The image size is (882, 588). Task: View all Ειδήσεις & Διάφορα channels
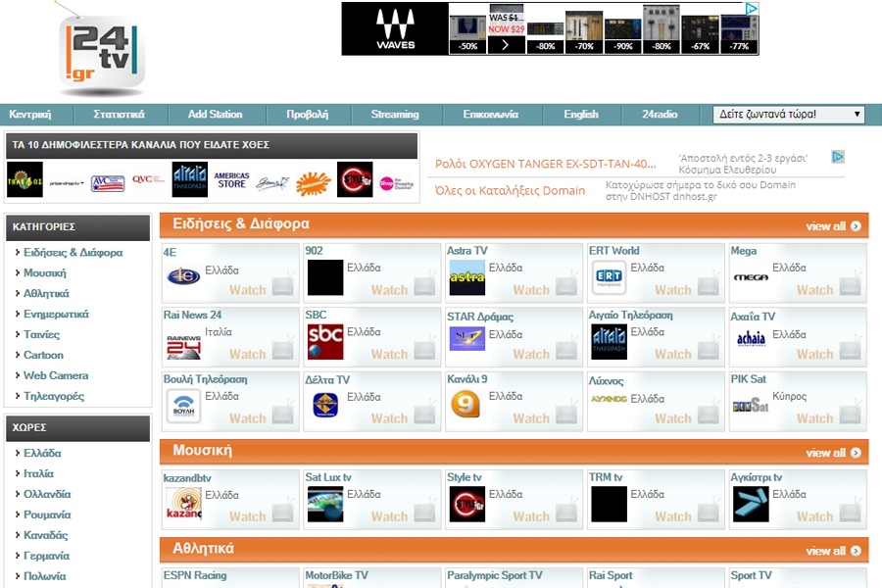[x=833, y=226]
